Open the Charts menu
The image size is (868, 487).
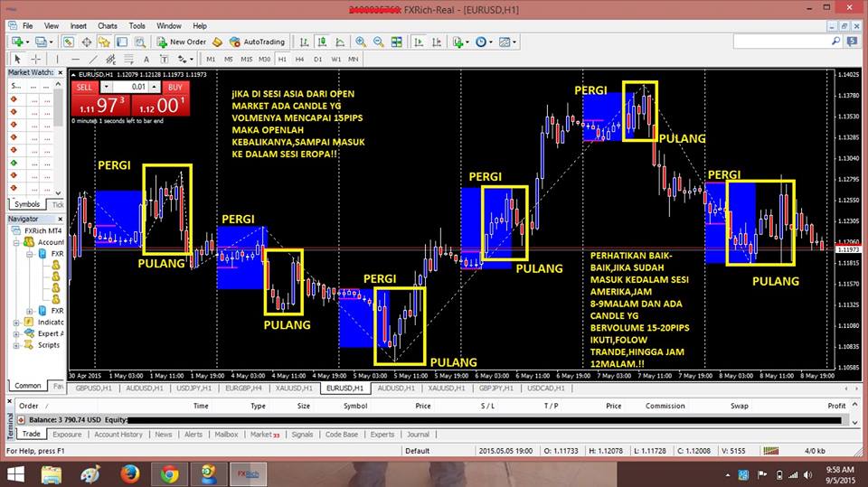[107, 26]
